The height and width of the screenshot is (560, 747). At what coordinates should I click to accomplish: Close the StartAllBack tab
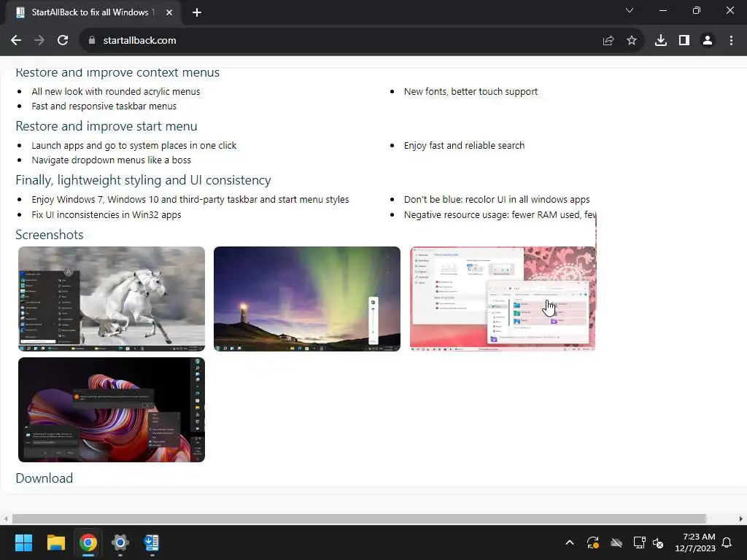[169, 12]
